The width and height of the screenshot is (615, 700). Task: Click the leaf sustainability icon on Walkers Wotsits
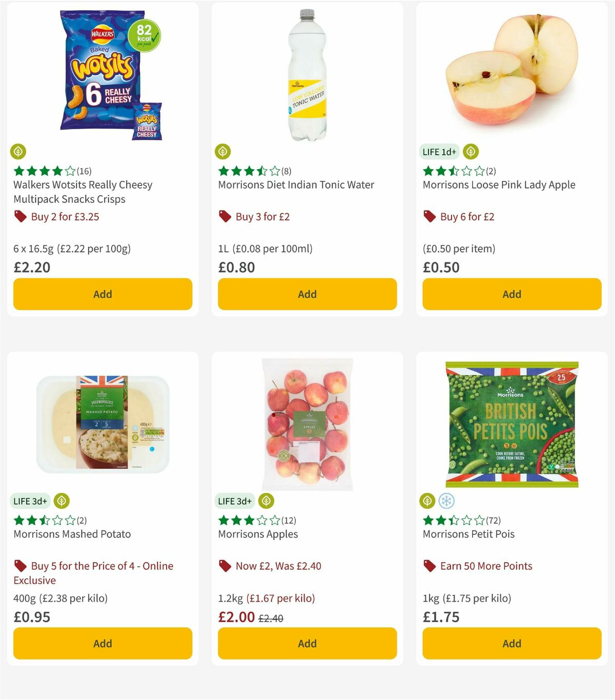(18, 152)
